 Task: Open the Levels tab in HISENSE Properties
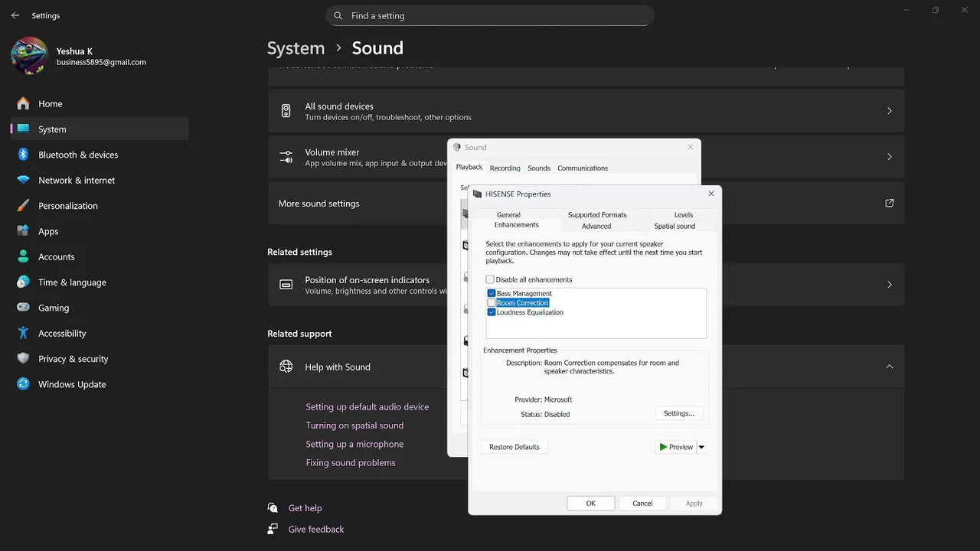click(683, 215)
